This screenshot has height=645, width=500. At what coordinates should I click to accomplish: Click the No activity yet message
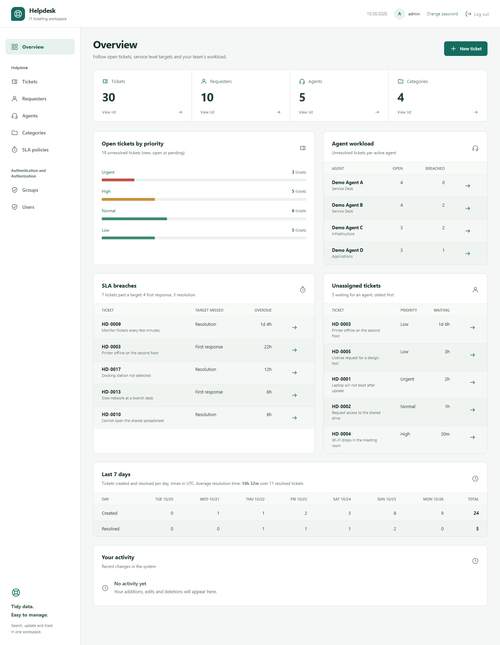[x=130, y=584]
